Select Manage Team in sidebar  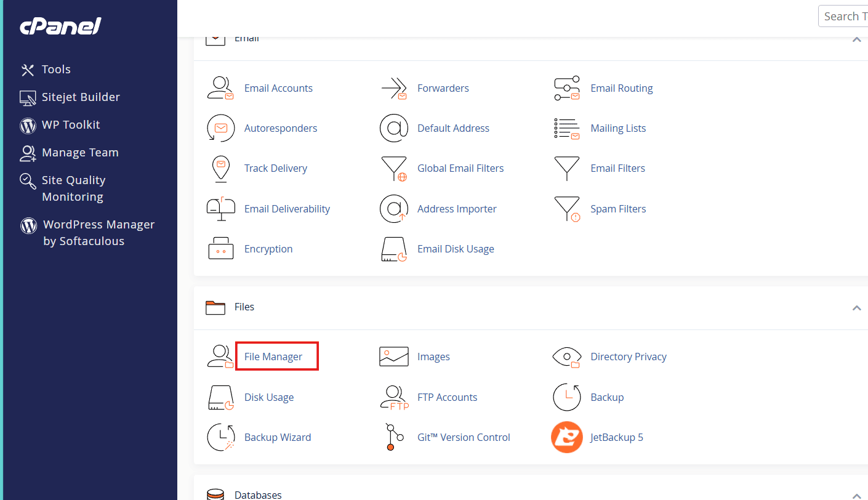click(79, 153)
